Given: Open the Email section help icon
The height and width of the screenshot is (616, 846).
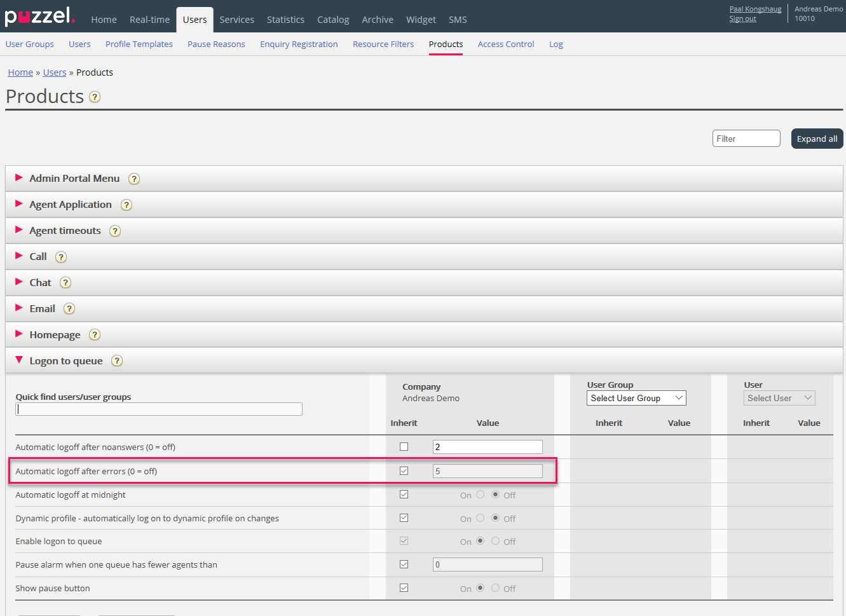Looking at the screenshot, I should [69, 309].
